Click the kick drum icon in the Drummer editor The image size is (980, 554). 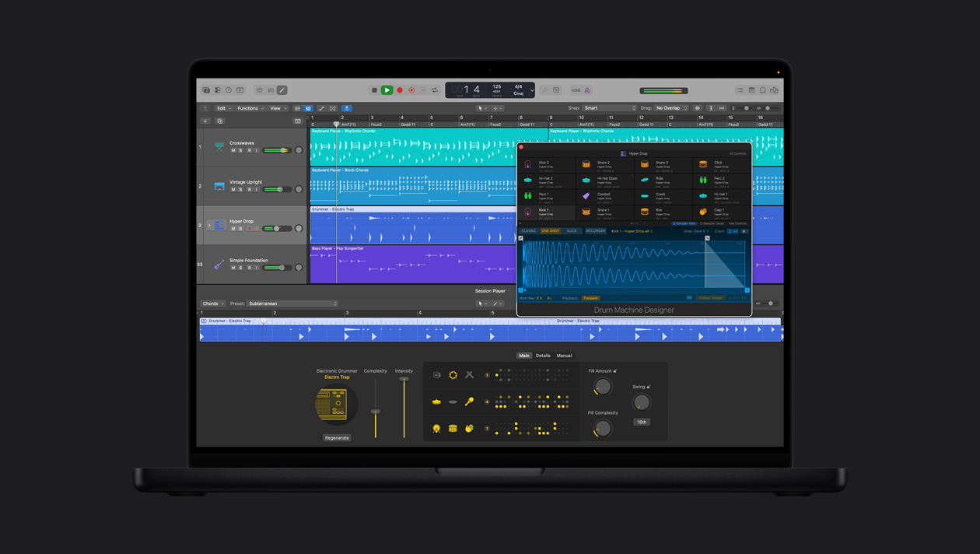[x=437, y=426]
